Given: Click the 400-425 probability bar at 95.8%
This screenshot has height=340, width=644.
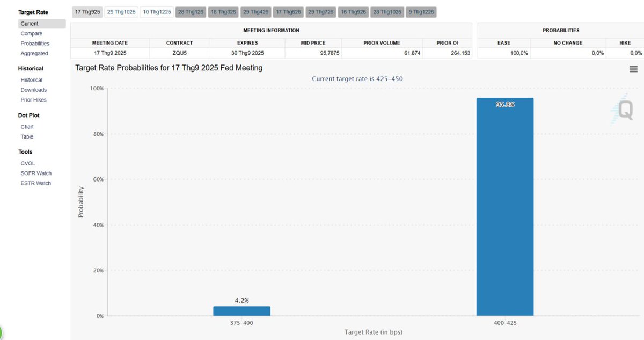Looking at the screenshot, I should pyautogui.click(x=505, y=207).
